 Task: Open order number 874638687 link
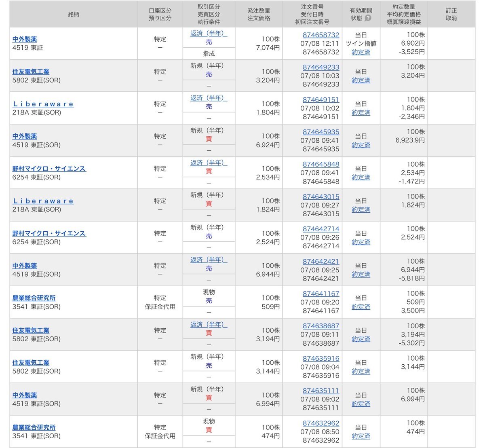(321, 326)
